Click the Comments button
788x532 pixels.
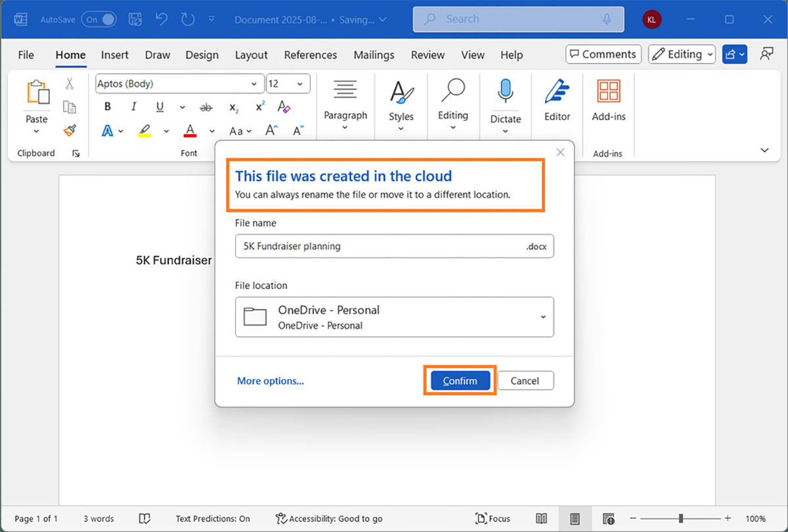coord(603,55)
